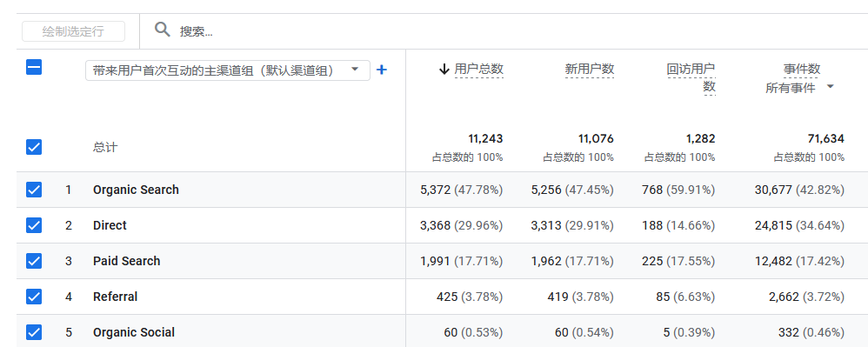Click Direct returning users 188 cell
This screenshot has height=347, width=868.
[x=678, y=225]
